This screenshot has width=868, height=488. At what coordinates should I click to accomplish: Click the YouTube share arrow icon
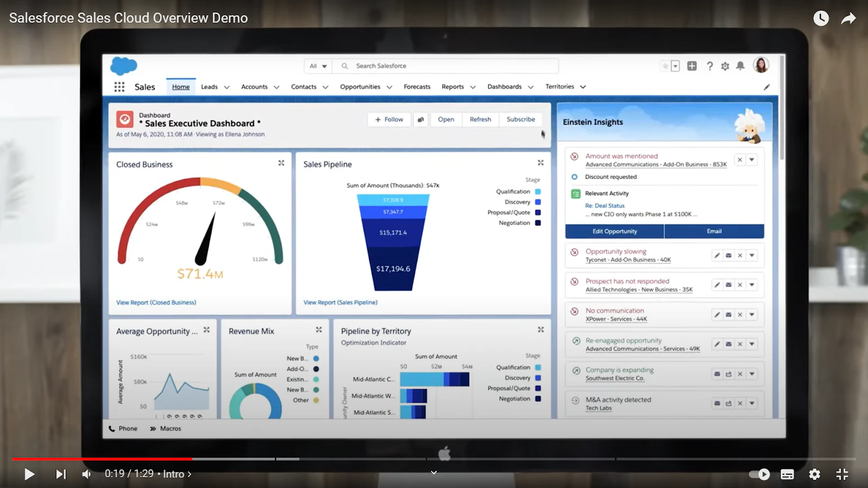(x=848, y=18)
